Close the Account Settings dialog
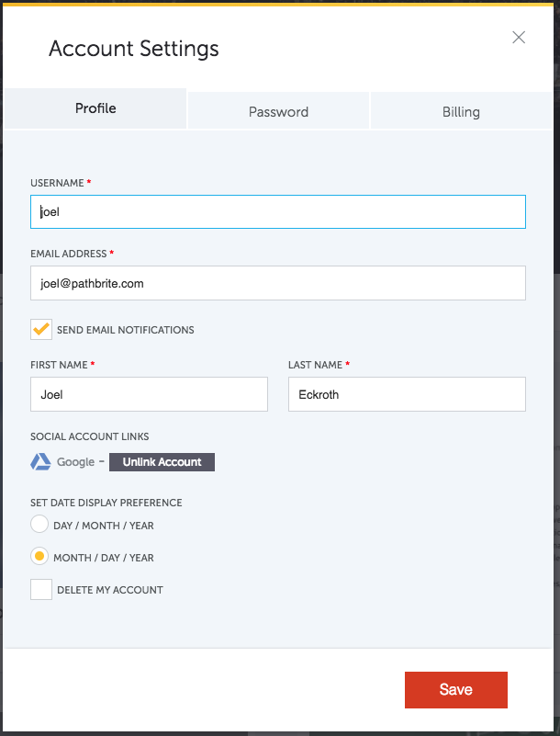The image size is (560, 736). (519, 38)
